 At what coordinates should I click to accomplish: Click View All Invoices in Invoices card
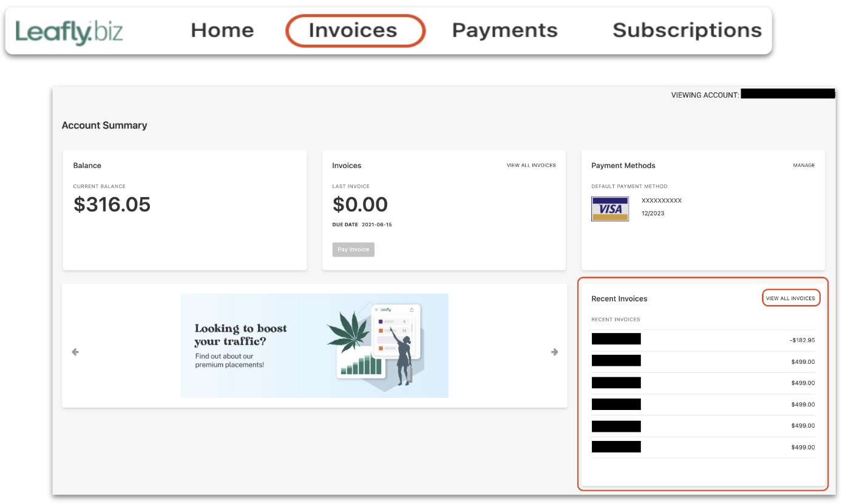(531, 165)
